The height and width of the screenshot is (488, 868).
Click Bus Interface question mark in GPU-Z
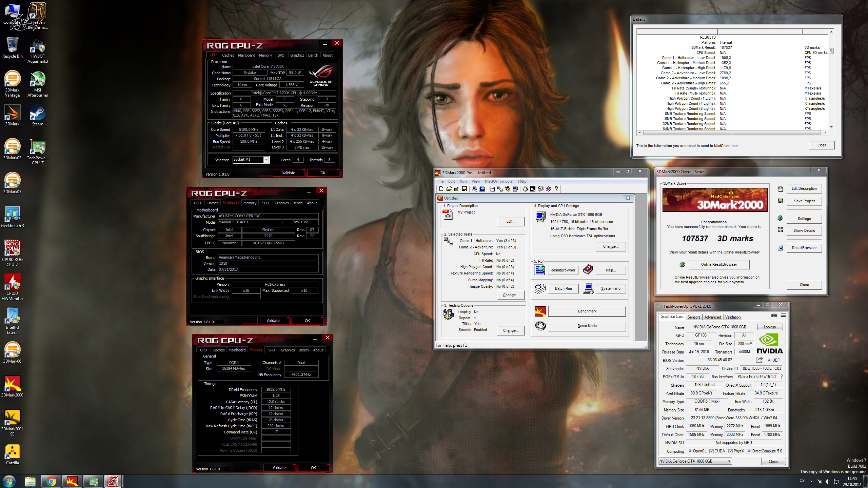pos(782,377)
